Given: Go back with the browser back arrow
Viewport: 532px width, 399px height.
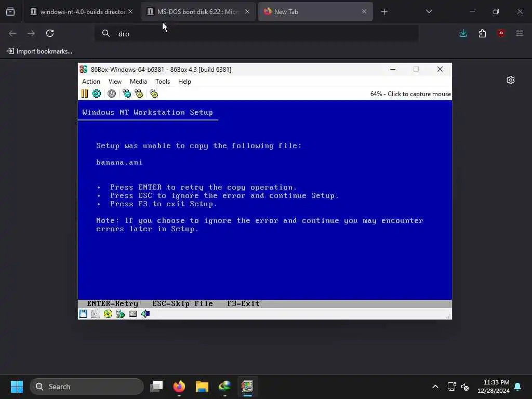Looking at the screenshot, I should point(12,33).
